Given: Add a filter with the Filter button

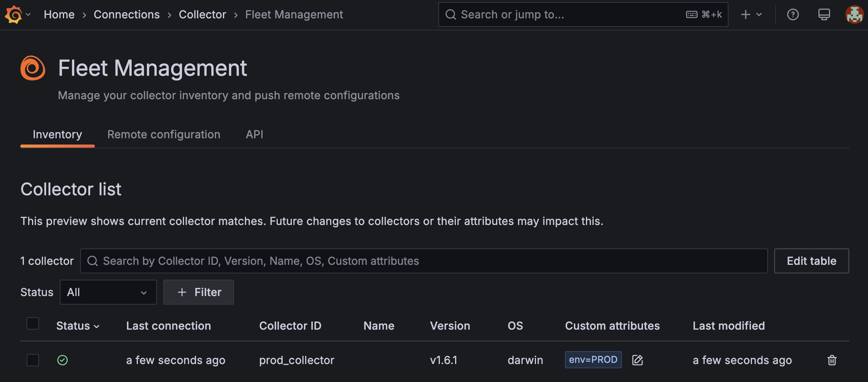Looking at the screenshot, I should coord(198,292).
